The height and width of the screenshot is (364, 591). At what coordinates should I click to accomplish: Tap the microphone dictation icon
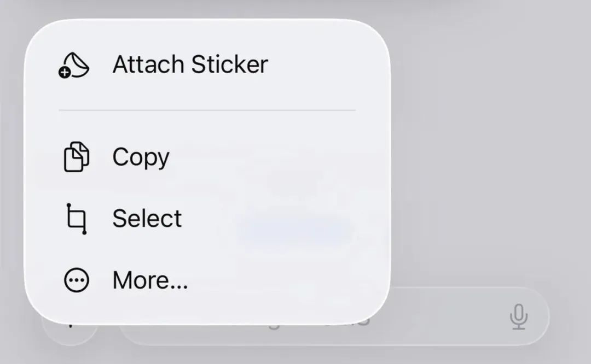coord(519,316)
